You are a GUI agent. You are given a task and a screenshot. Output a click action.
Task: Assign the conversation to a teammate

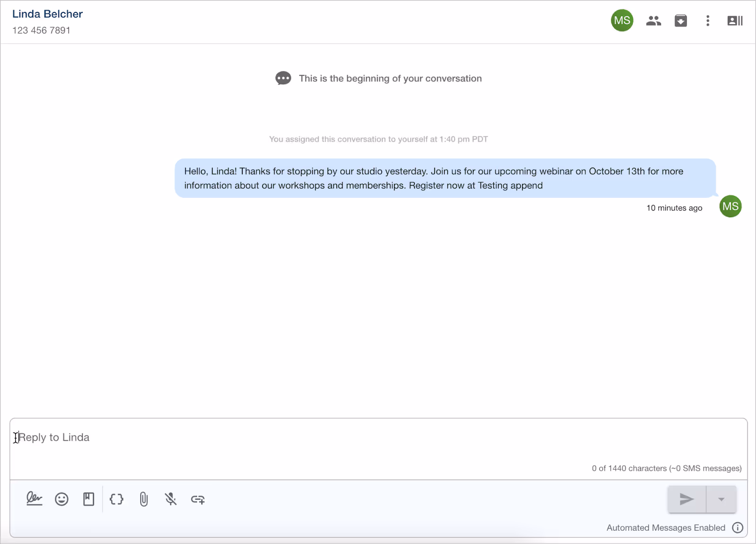[653, 20]
